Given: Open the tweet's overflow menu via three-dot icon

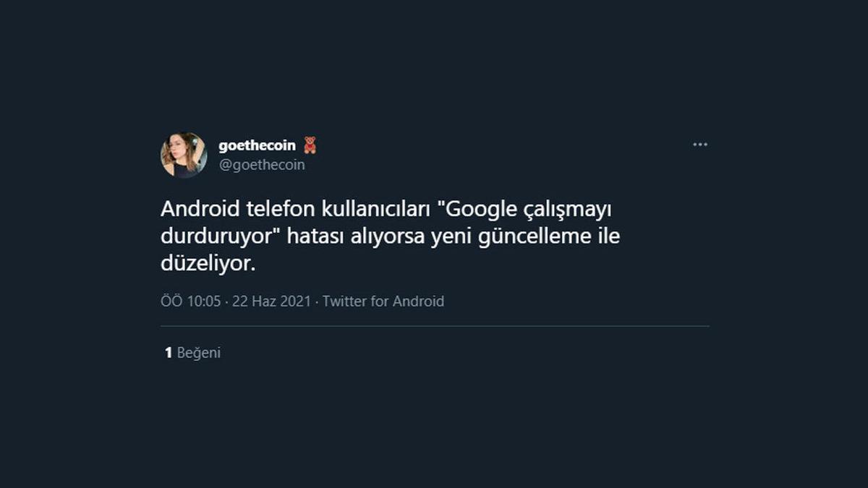Looking at the screenshot, I should [x=699, y=144].
